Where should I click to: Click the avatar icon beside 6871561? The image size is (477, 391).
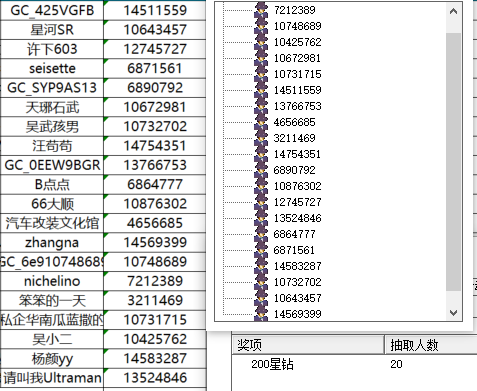pyautogui.click(x=261, y=250)
